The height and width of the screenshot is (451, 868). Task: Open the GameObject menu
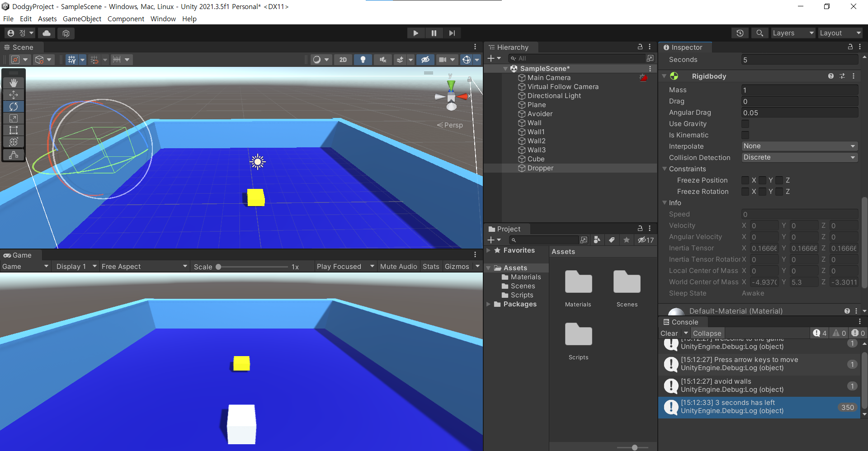pyautogui.click(x=82, y=19)
